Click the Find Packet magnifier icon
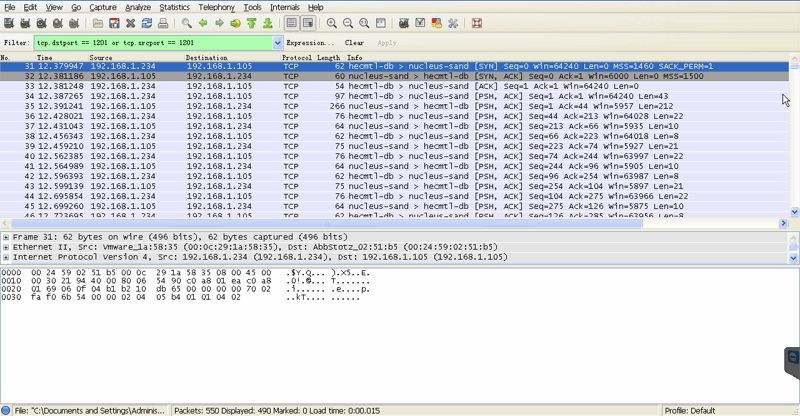 (187, 23)
